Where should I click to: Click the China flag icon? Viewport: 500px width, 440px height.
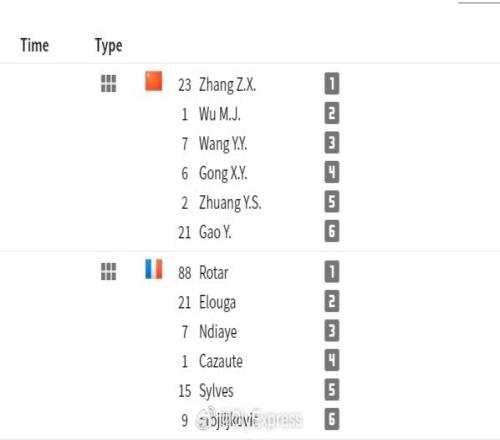point(154,81)
